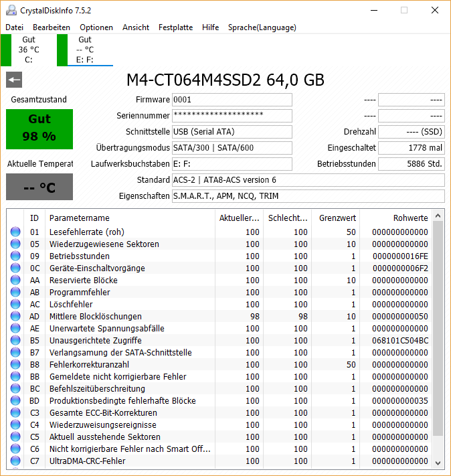Click the gray temperature -- °C button
451x476 pixels.
tap(39, 187)
